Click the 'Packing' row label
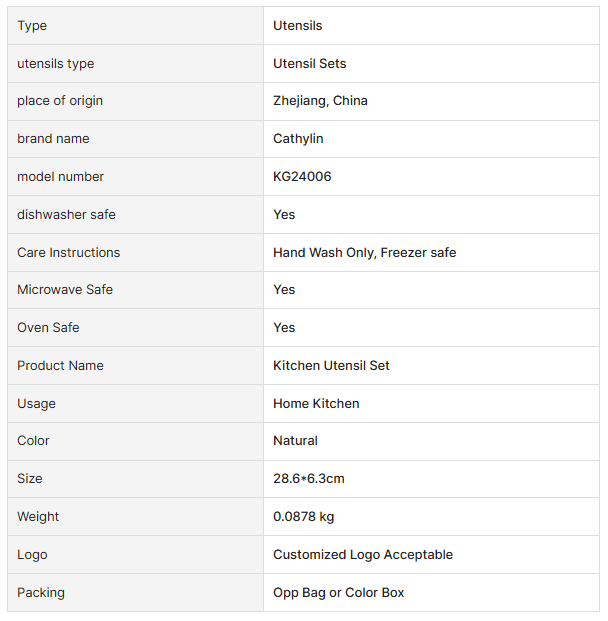Screen dimensions: 608x621 click(x=41, y=593)
